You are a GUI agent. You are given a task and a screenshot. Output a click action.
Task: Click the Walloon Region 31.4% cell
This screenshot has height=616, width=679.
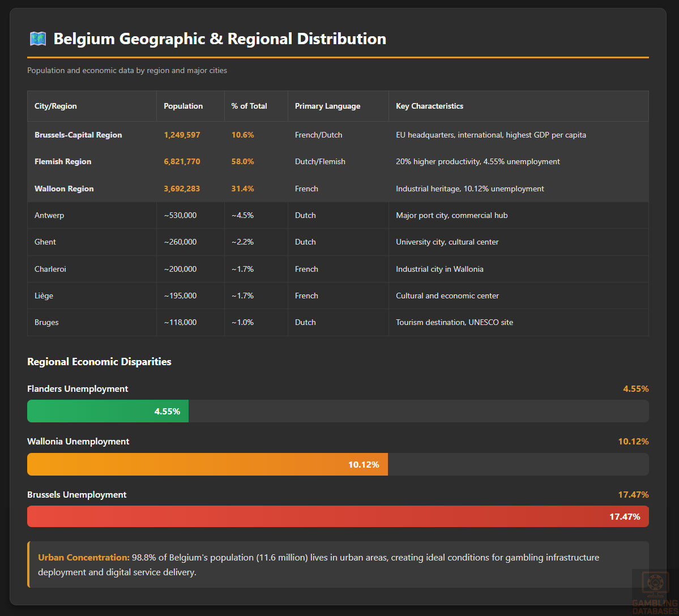[242, 189]
